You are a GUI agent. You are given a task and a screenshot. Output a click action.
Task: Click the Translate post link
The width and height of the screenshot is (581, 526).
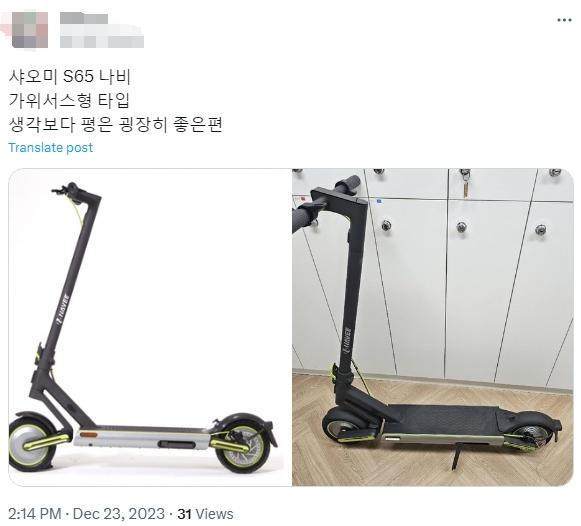click(x=51, y=148)
